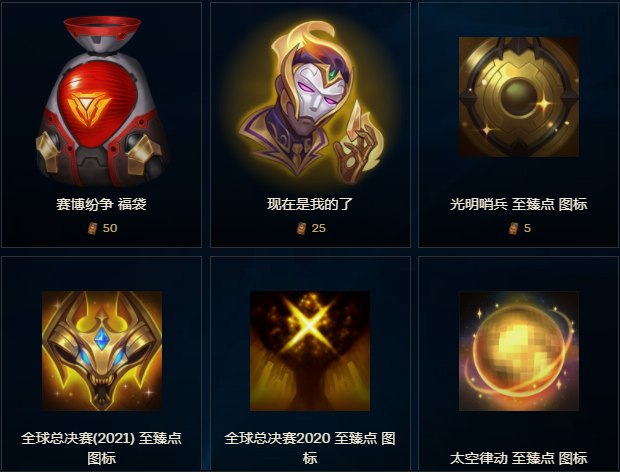Pick the 全球总决赛2020 glowing X icon
The height and width of the screenshot is (474, 620).
pos(310,351)
